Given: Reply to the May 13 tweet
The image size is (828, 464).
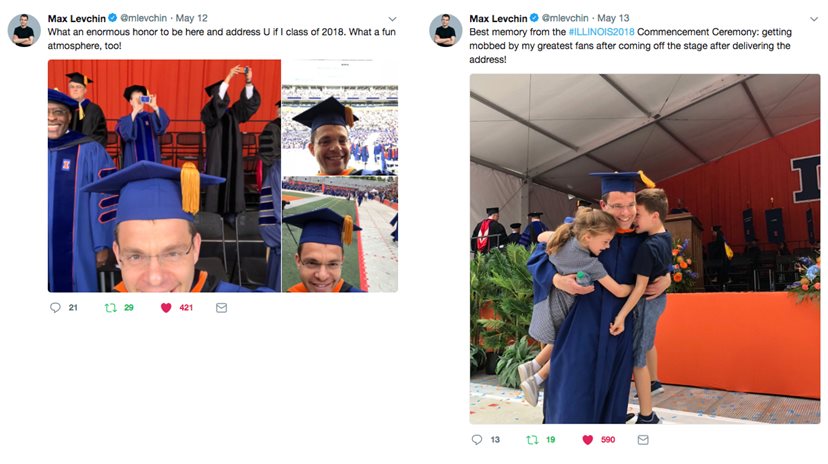Looking at the screenshot, I should (476, 439).
